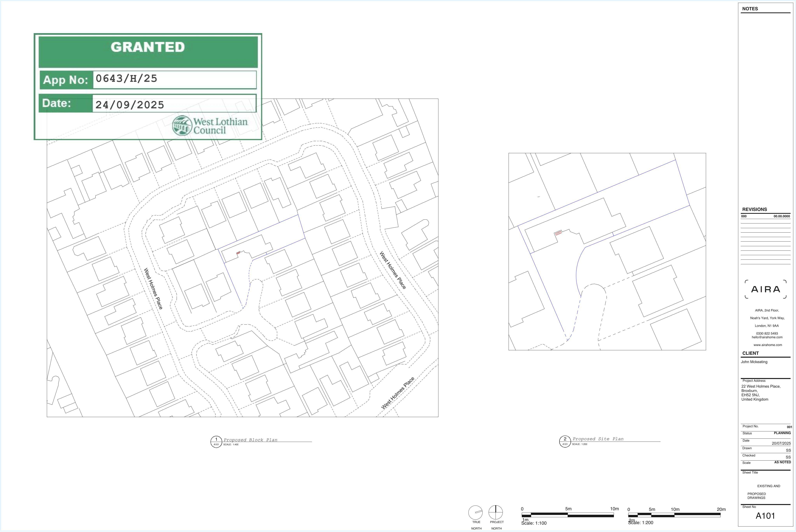Click the West Lothian Council logo
The image size is (796, 532).
(x=210, y=126)
